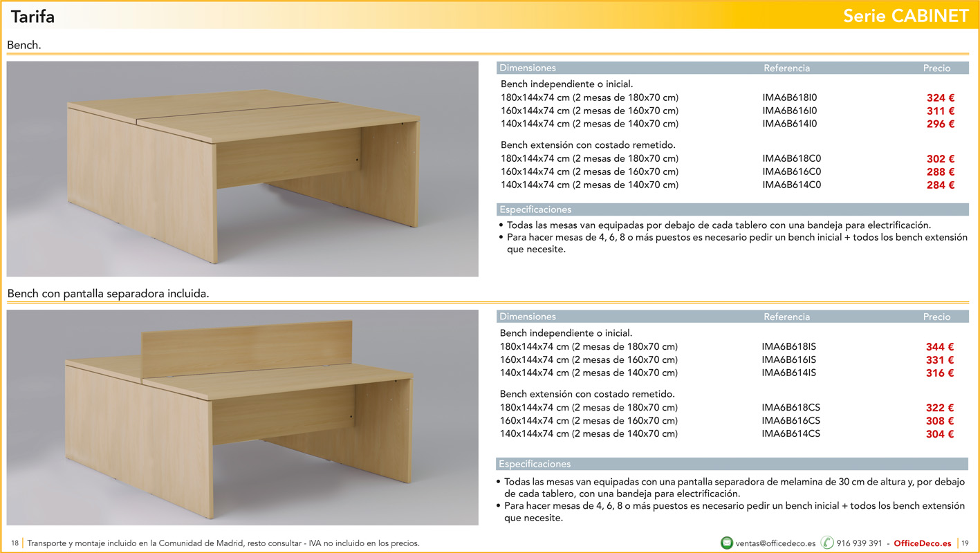Click the Serie CABINET heading

906,16
